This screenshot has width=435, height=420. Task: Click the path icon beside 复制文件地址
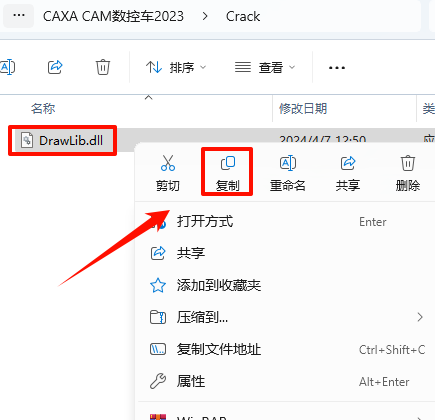(158, 349)
